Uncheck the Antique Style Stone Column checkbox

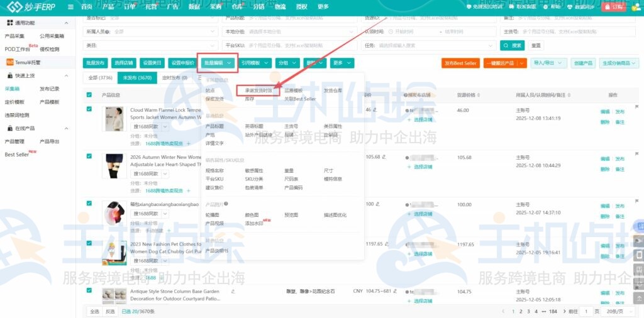pyautogui.click(x=89, y=290)
